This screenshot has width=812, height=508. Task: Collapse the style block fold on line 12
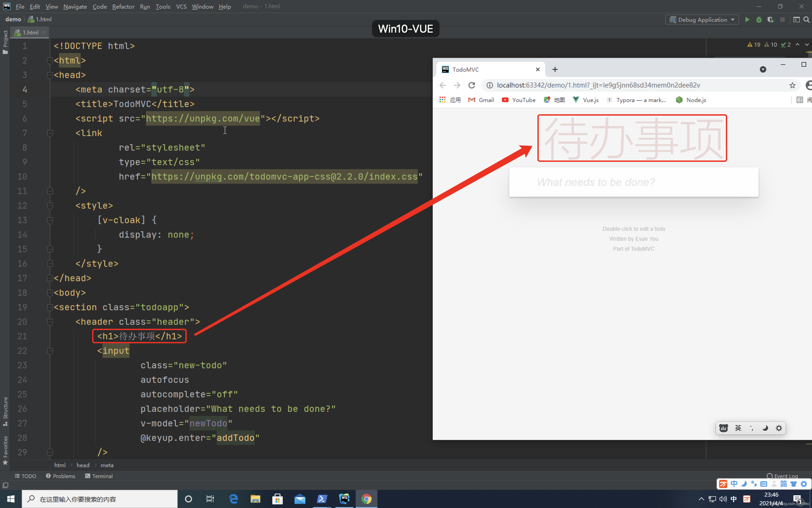pos(50,206)
